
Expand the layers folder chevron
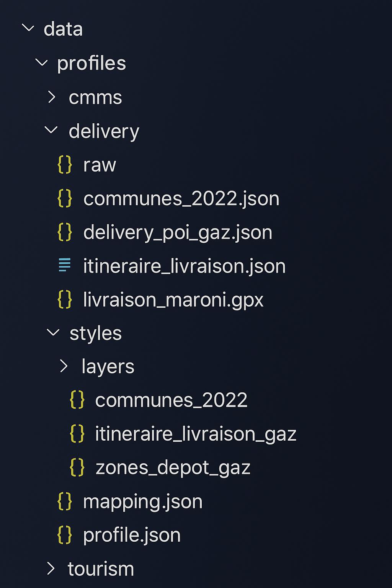click(x=64, y=366)
